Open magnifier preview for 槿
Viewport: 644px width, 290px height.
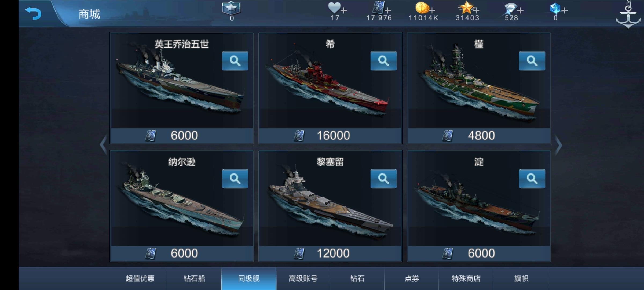(x=532, y=61)
